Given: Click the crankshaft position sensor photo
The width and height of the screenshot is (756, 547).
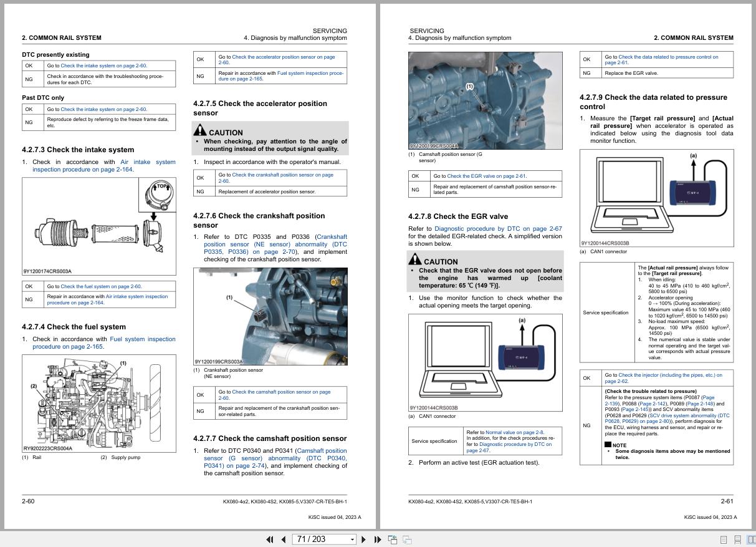Looking at the screenshot, I should (270, 316).
